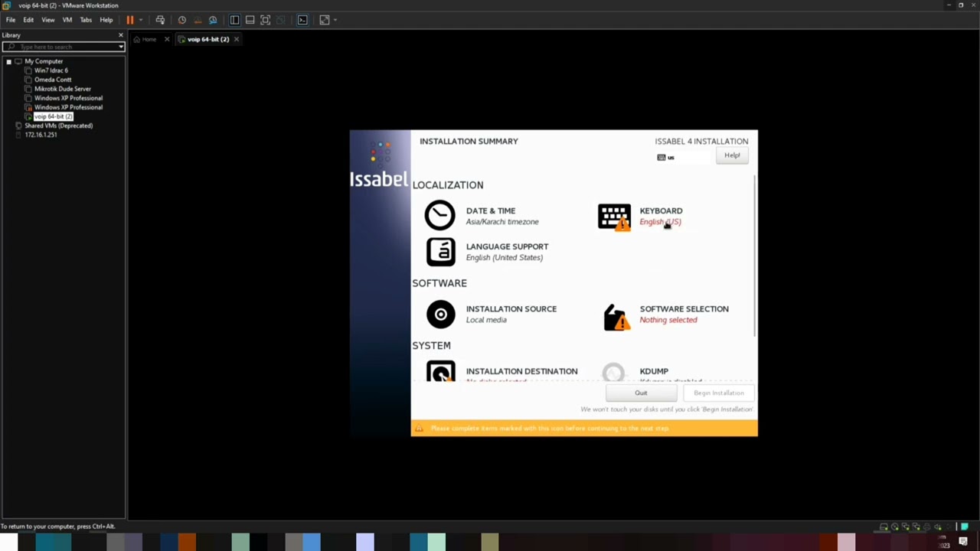Open the power options dropdown arrow beside pause

[x=140, y=20]
